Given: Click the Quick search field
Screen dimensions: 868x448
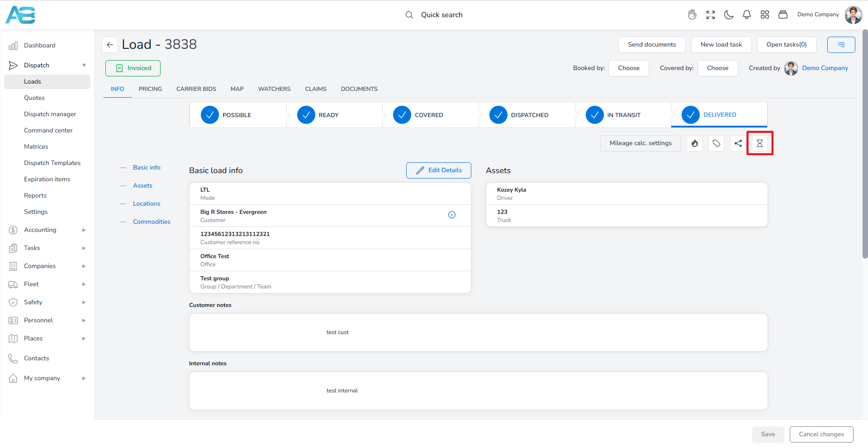Looking at the screenshot, I should tap(441, 15).
